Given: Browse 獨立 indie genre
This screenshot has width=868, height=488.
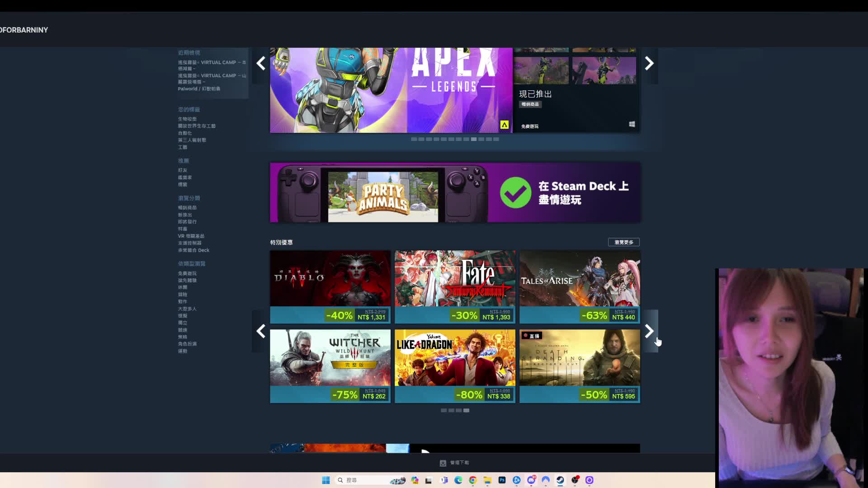Looking at the screenshot, I should (182, 323).
